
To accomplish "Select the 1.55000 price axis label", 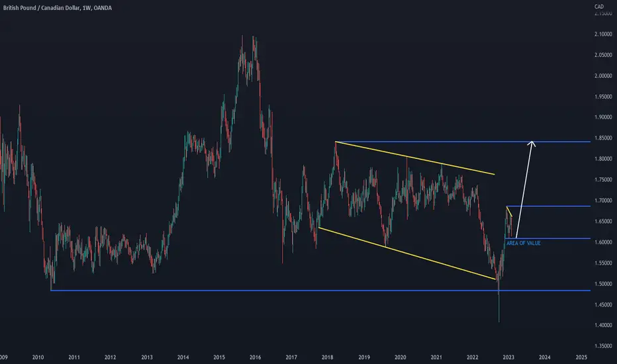I will coord(603,263).
